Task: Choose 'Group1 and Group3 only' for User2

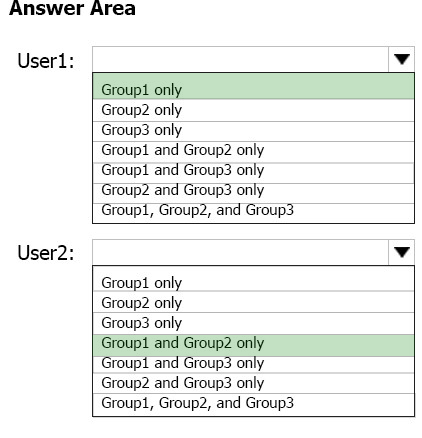Action: 253,364
